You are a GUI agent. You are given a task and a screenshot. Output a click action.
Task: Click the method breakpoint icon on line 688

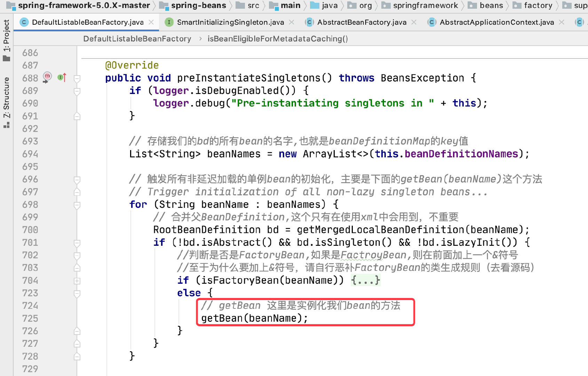pos(47,77)
